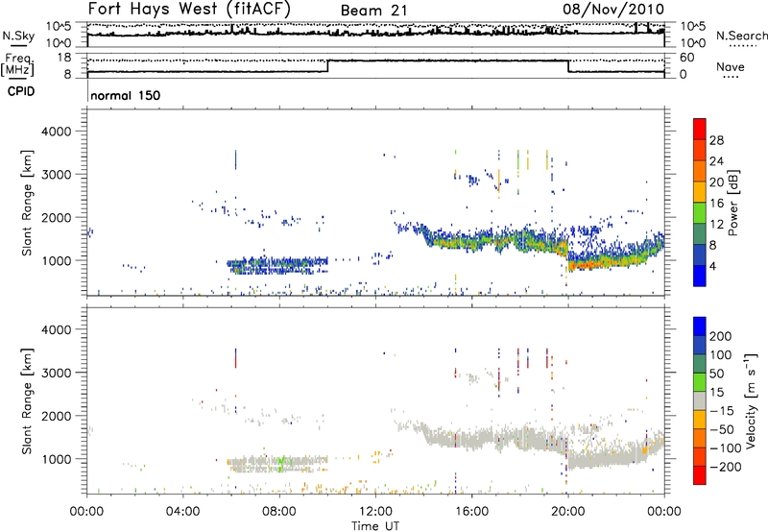
Task: Select the 'normal 150' CPID text
Action: [126, 95]
